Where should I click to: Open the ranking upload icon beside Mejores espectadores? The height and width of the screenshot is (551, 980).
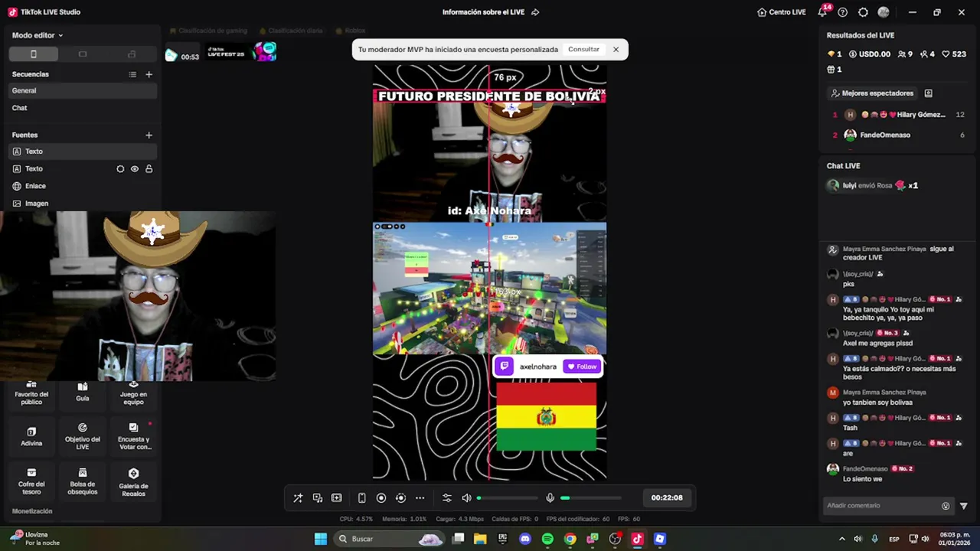929,93
